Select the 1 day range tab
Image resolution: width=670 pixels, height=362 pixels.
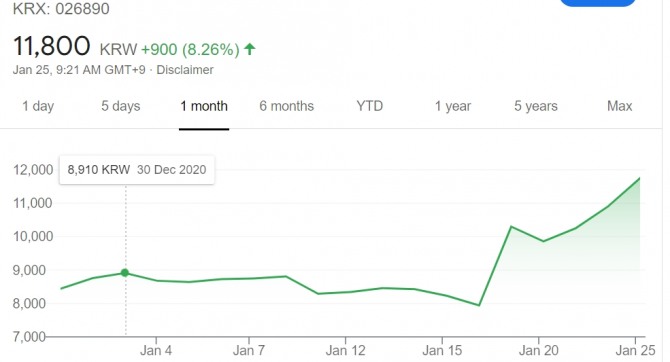click(38, 106)
